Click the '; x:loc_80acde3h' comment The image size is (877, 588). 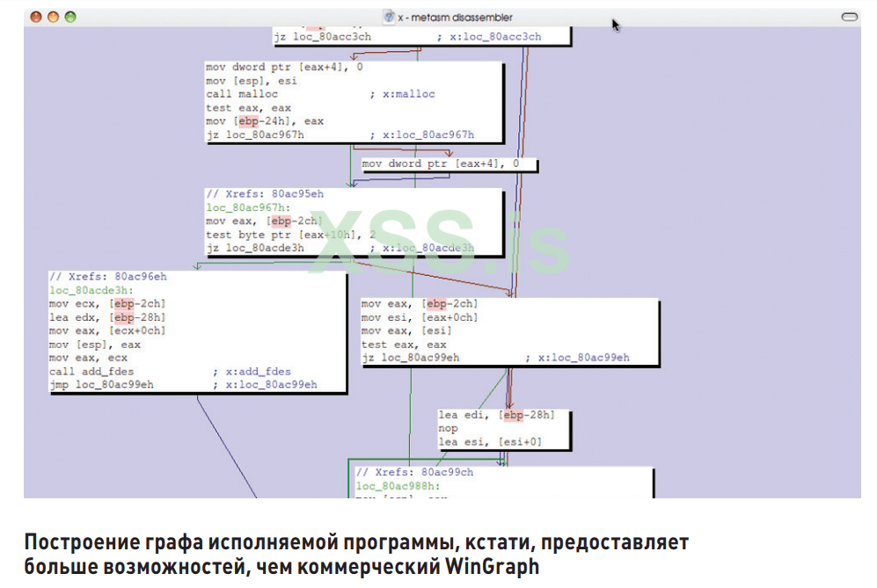click(422, 248)
